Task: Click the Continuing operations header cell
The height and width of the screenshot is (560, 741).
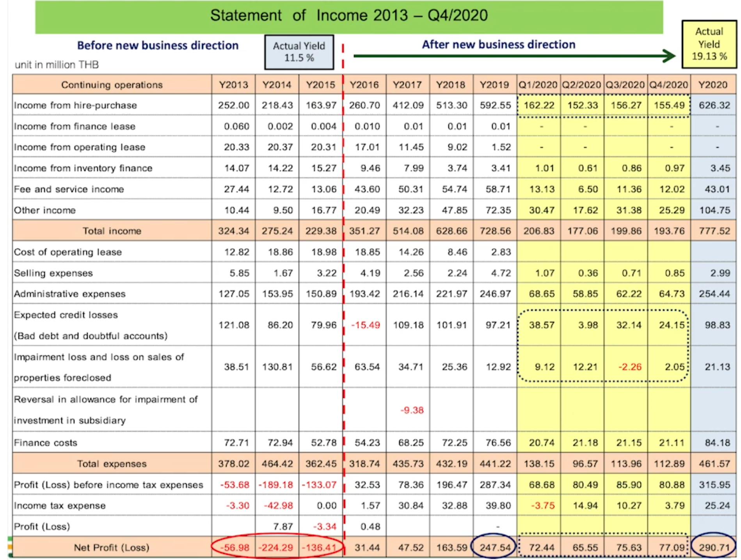Action: [112, 85]
